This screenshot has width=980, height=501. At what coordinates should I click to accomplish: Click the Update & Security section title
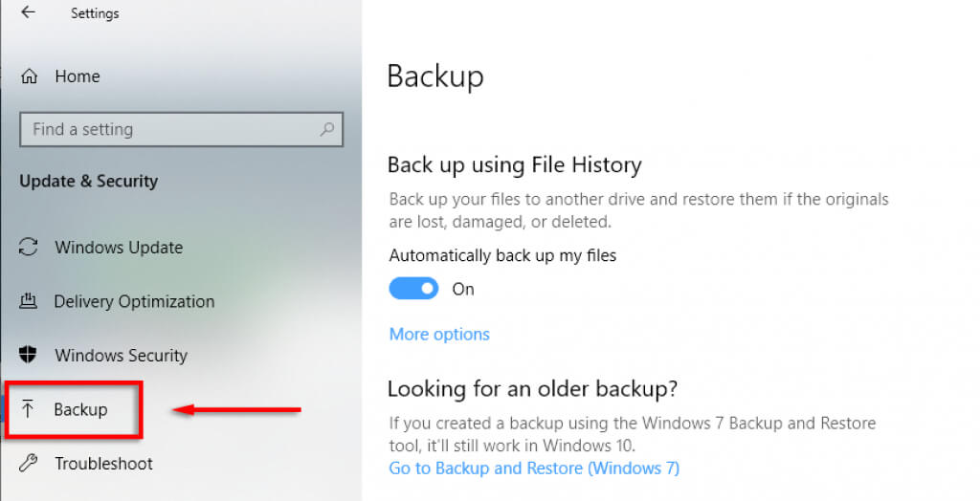(88, 182)
